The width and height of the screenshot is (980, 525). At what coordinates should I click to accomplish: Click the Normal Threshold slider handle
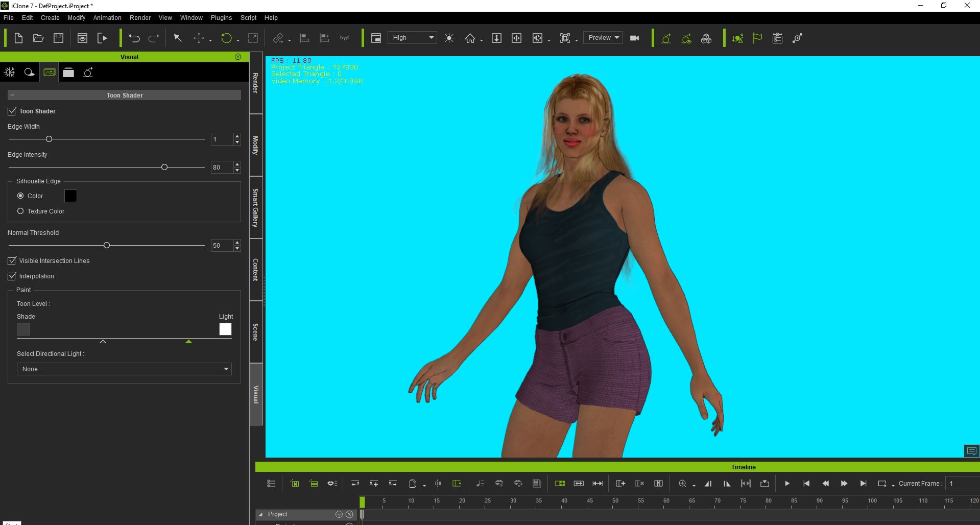(x=107, y=245)
